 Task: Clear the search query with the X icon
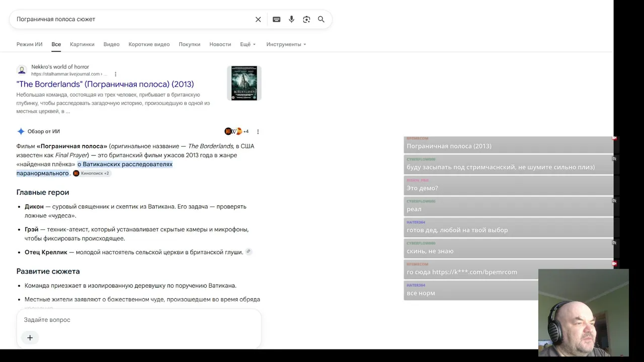(x=258, y=20)
